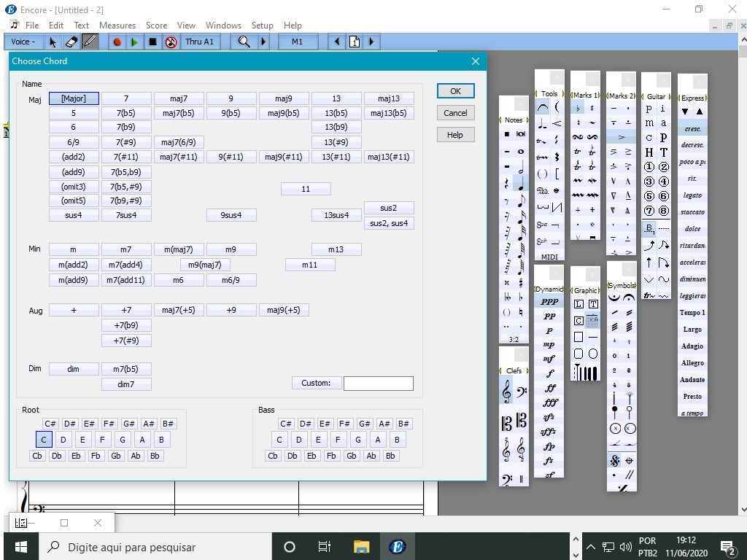Viewport: 747px width, 560px height.
Task: Open the Edit menu
Action: click(55, 26)
